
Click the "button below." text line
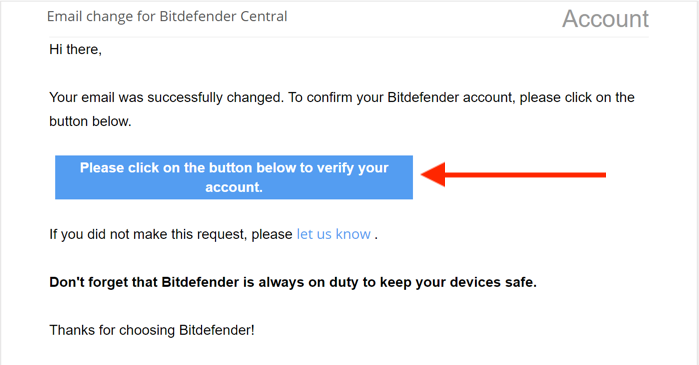click(x=90, y=121)
